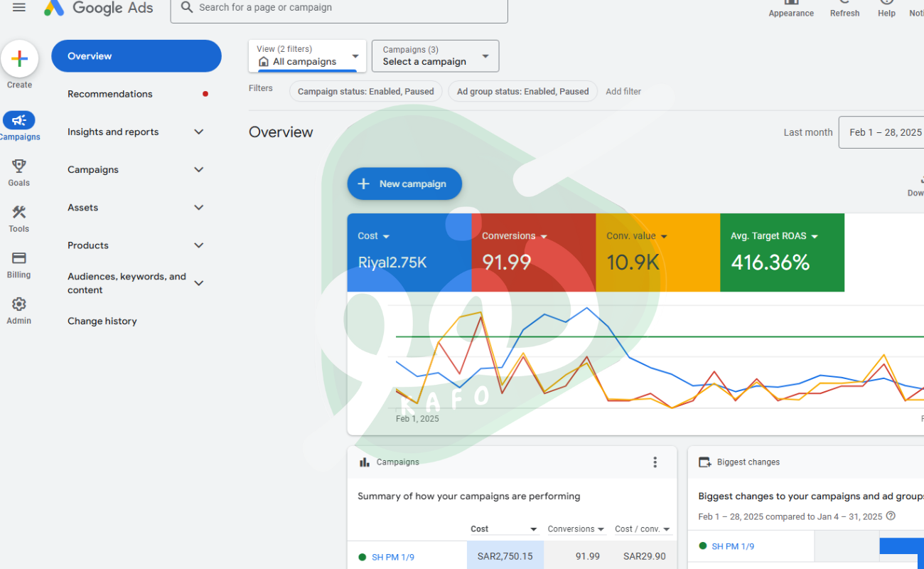Click the Add filter option

(x=623, y=92)
